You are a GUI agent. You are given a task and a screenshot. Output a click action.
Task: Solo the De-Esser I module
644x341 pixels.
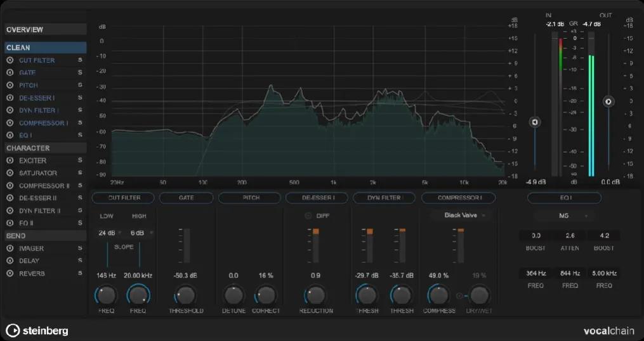tap(80, 98)
